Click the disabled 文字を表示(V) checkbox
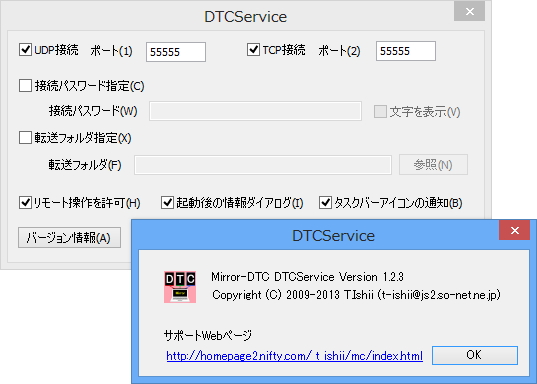 click(380, 111)
